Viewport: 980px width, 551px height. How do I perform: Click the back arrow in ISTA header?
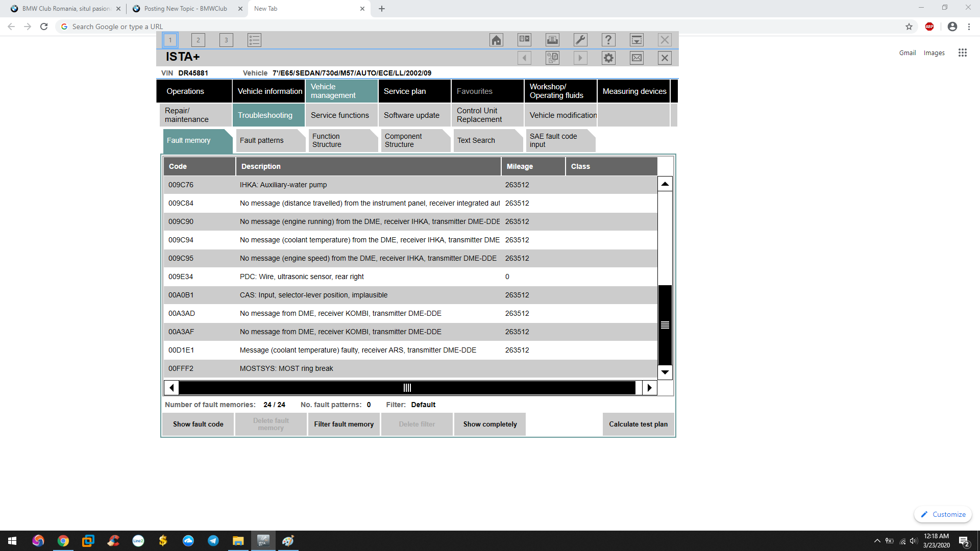tap(524, 58)
